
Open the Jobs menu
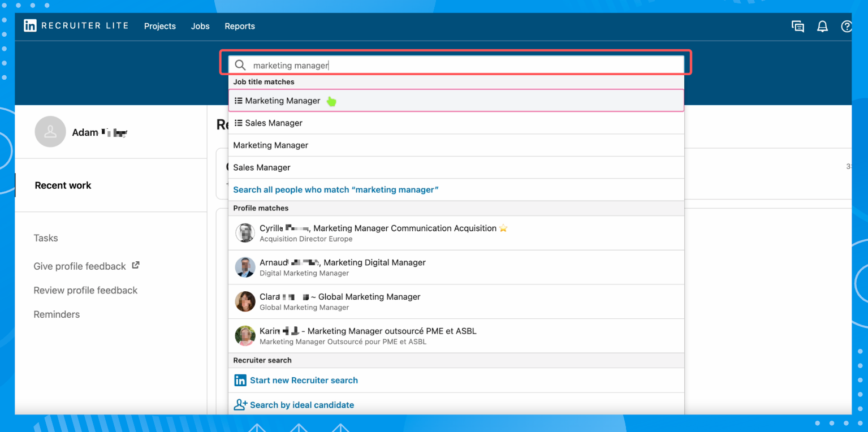pyautogui.click(x=200, y=26)
